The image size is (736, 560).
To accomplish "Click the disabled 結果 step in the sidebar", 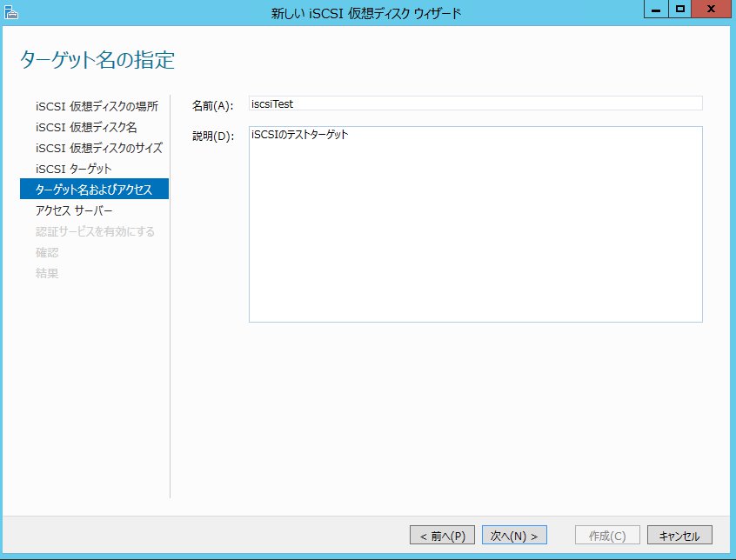I will pyautogui.click(x=47, y=273).
